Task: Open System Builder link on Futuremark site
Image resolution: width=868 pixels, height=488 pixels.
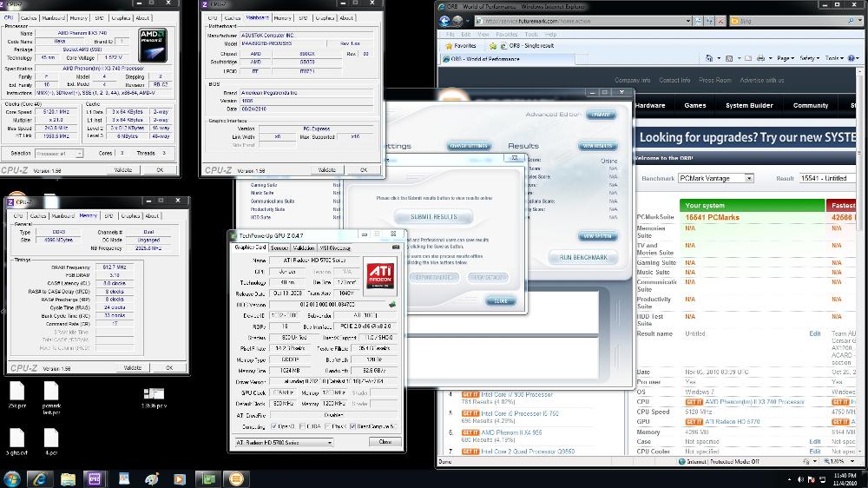Action: pos(749,105)
